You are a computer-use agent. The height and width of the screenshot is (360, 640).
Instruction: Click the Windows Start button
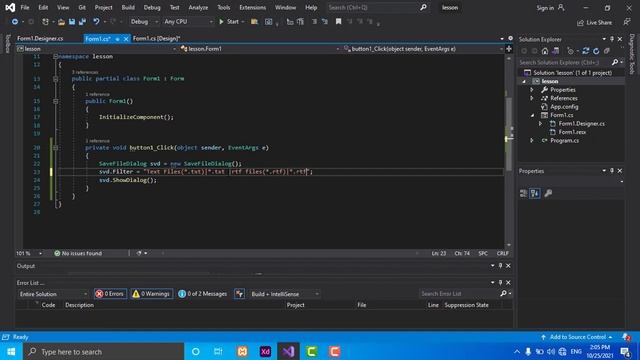point(11,351)
